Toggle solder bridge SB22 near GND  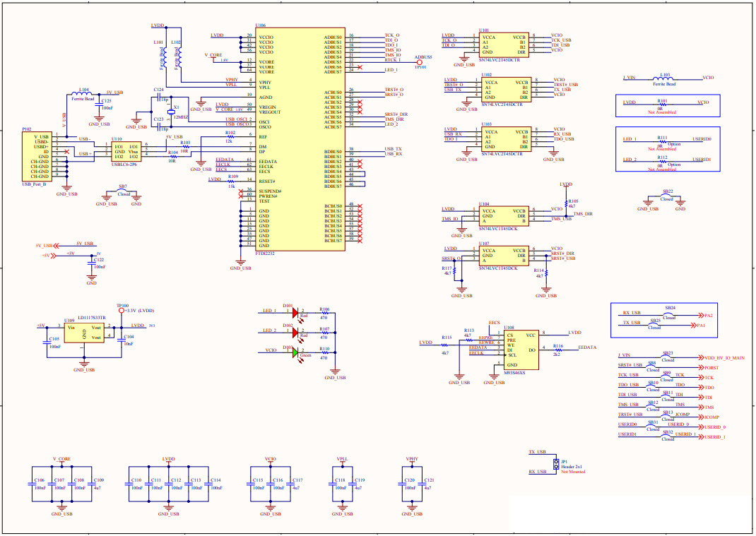pyautogui.click(x=665, y=196)
